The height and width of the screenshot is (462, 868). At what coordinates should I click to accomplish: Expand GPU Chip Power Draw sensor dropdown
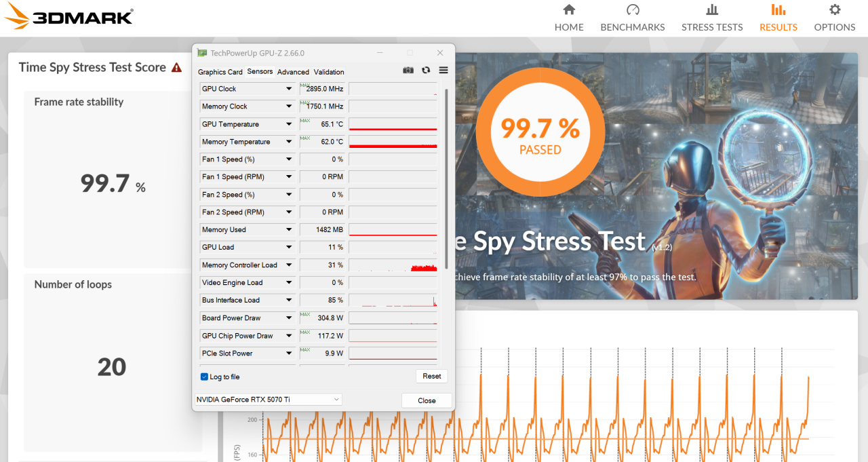289,336
